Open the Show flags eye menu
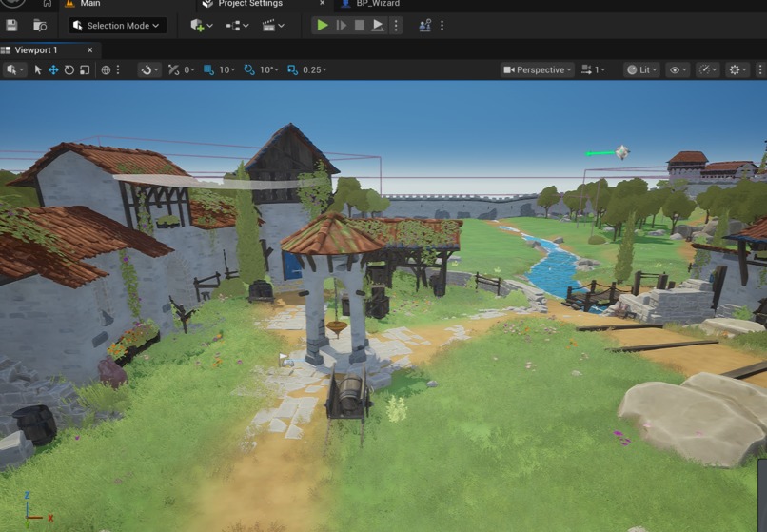The image size is (767, 532). tap(678, 70)
